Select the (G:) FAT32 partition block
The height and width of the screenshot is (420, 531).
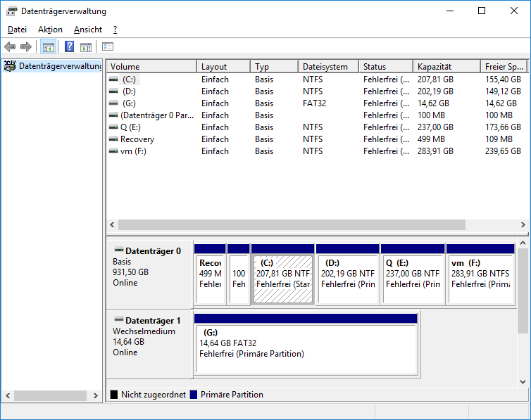point(306,344)
